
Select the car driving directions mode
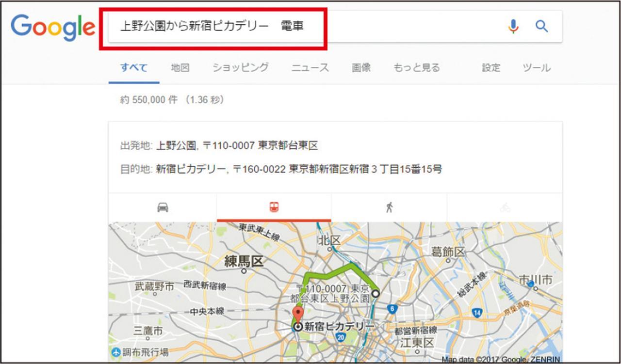point(163,207)
